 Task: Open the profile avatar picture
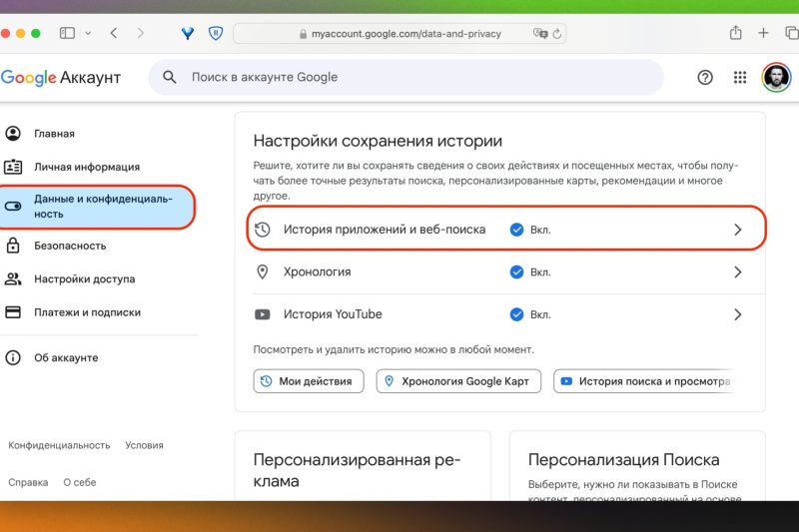click(777, 78)
